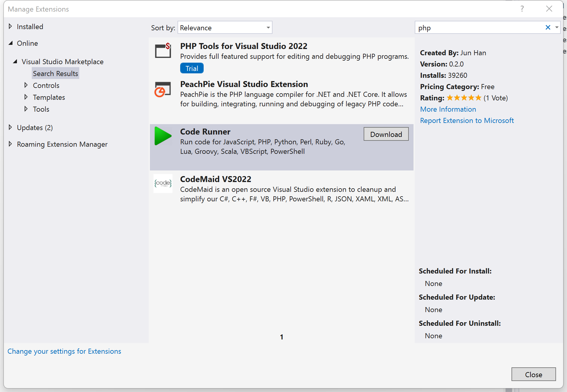The height and width of the screenshot is (392, 567).
Task: Expand the Roaming Extension Manager node
Action: coord(10,144)
